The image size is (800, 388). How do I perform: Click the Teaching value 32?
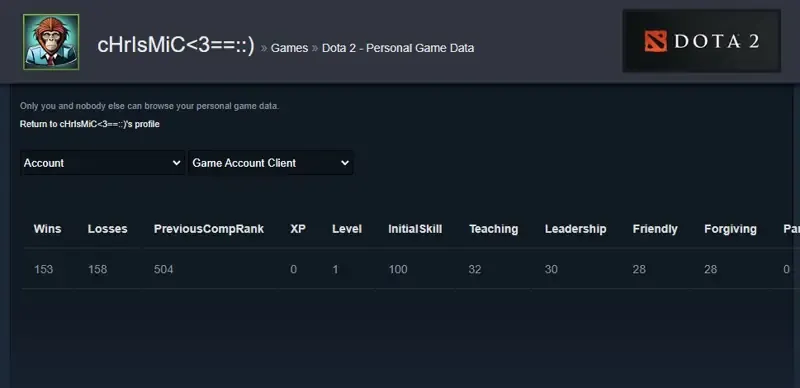[474, 269]
